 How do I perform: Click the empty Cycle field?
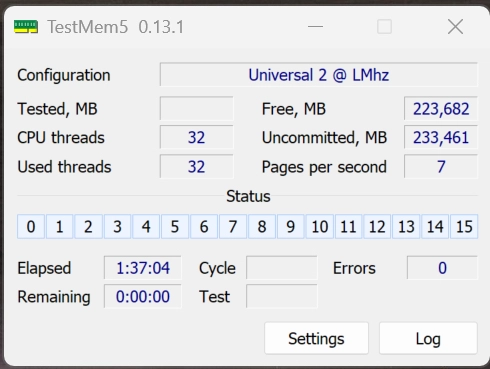point(282,268)
